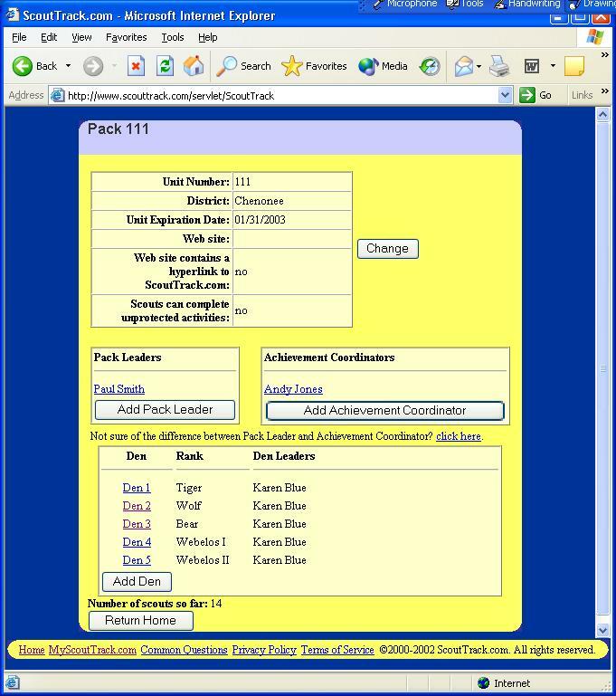Click the page icon in address bar
Viewport: 616px width, 696px height.
(57, 95)
